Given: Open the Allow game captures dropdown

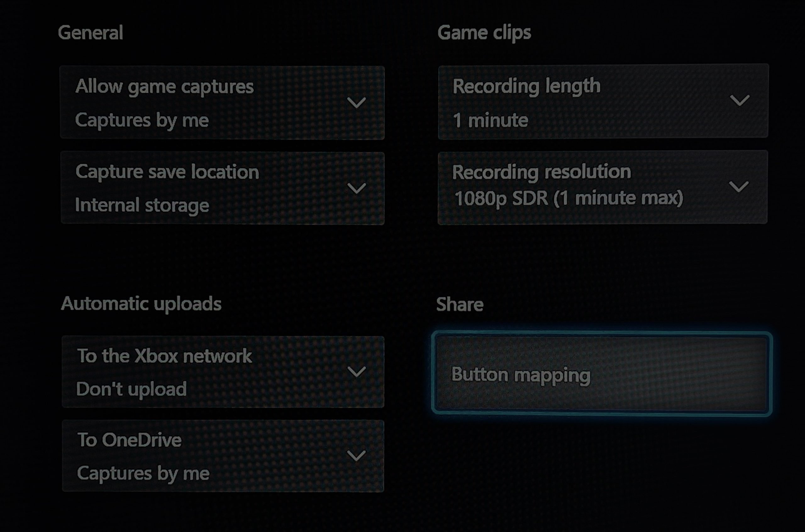Looking at the screenshot, I should coord(222,103).
